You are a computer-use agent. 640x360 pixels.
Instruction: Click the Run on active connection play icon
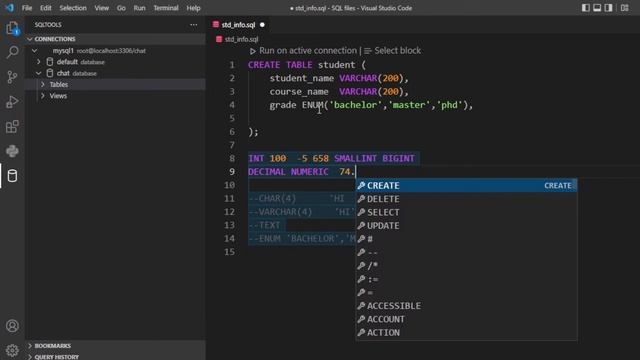(253, 51)
